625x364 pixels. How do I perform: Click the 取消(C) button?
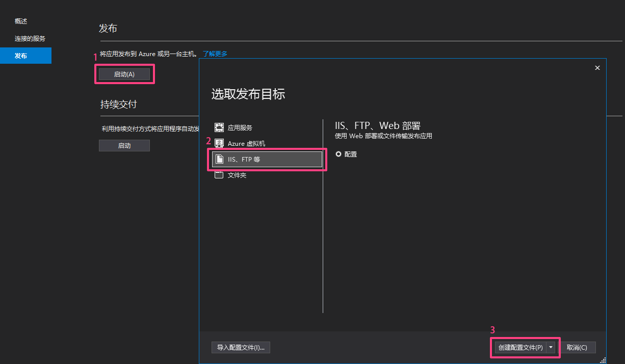pyautogui.click(x=577, y=348)
